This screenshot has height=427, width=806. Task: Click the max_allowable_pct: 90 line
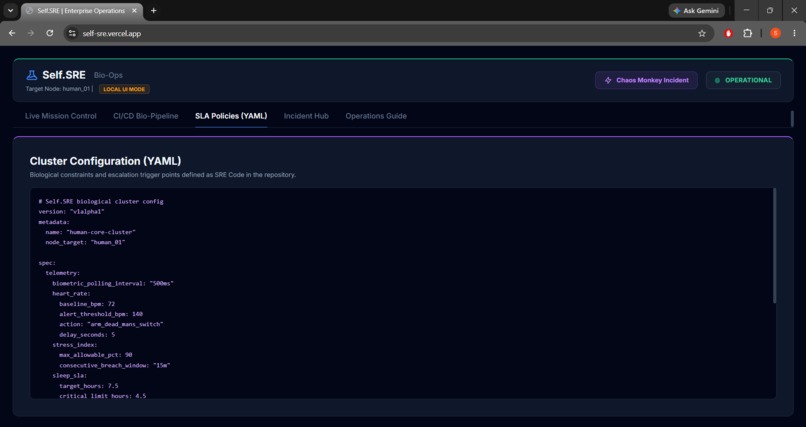[96, 355]
